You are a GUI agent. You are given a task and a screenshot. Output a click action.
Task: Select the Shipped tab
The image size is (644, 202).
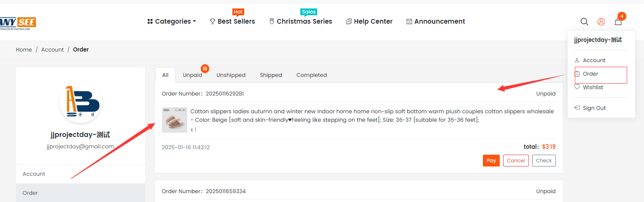click(x=271, y=75)
